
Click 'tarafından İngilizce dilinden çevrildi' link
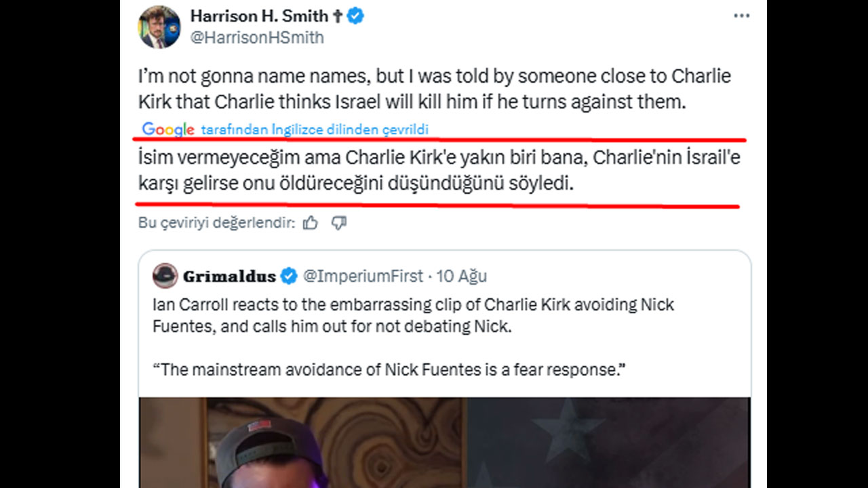pos(315,129)
